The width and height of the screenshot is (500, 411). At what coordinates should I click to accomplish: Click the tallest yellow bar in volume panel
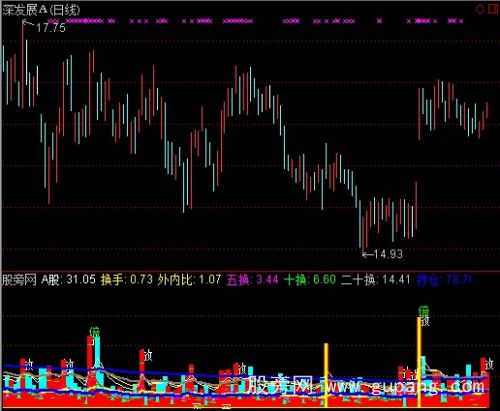click(x=419, y=362)
